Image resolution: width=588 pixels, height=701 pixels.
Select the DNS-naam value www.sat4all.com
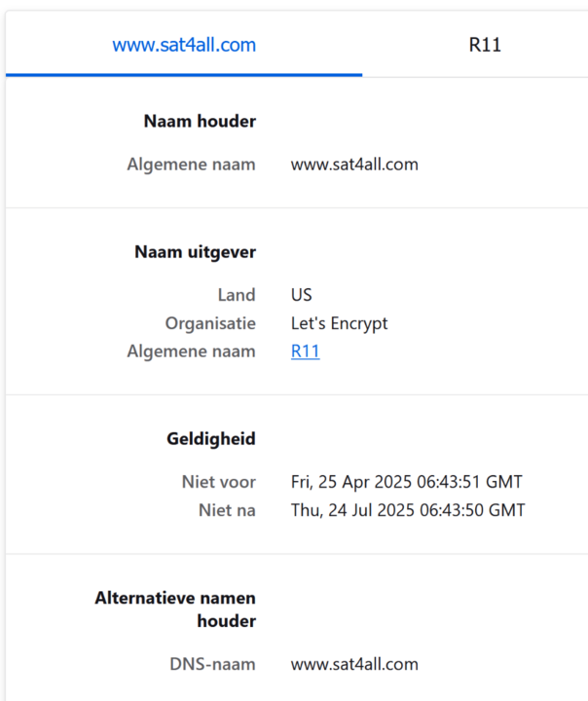point(354,665)
